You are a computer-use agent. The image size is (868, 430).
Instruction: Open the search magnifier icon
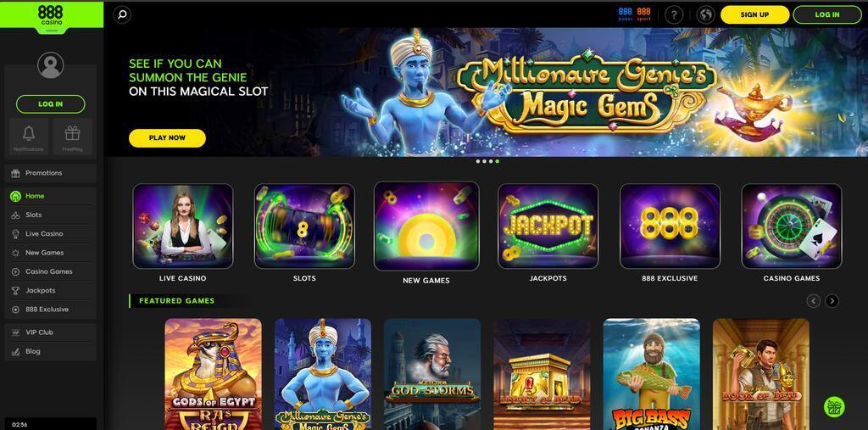(x=122, y=15)
